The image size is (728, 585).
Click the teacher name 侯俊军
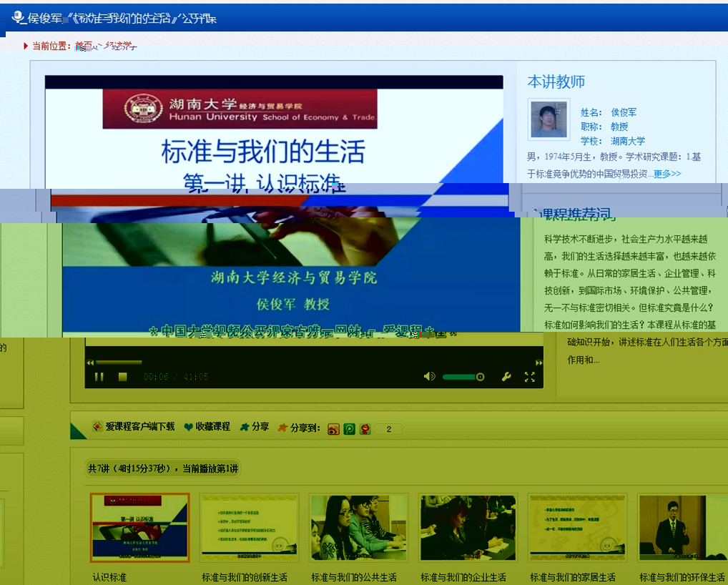(x=624, y=112)
